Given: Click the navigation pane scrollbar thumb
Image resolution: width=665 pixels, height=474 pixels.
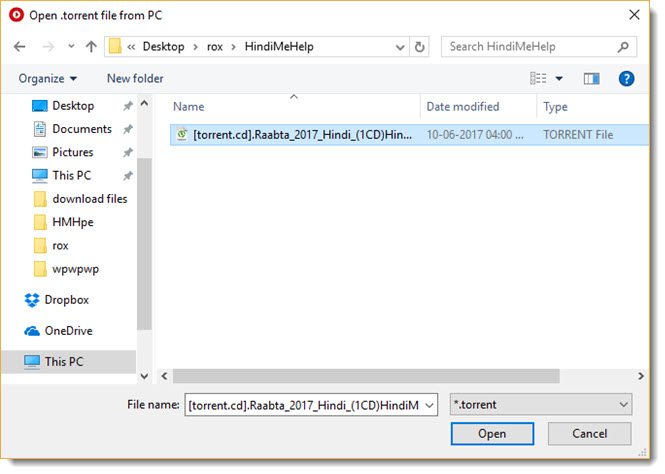Looking at the screenshot, I should (x=144, y=244).
